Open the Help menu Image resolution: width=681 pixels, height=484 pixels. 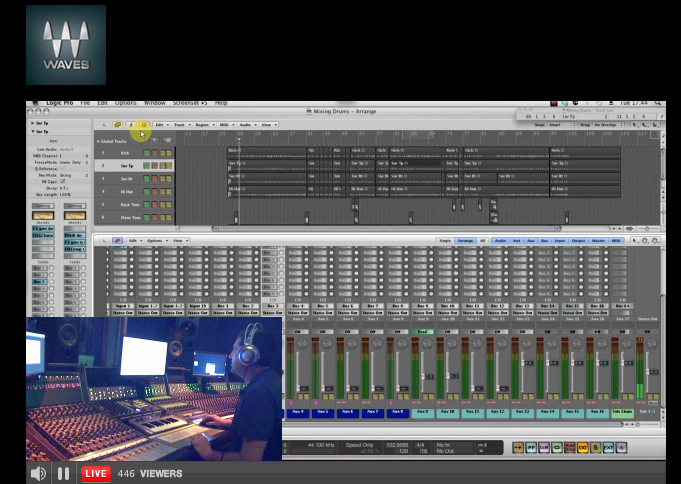tap(221, 103)
